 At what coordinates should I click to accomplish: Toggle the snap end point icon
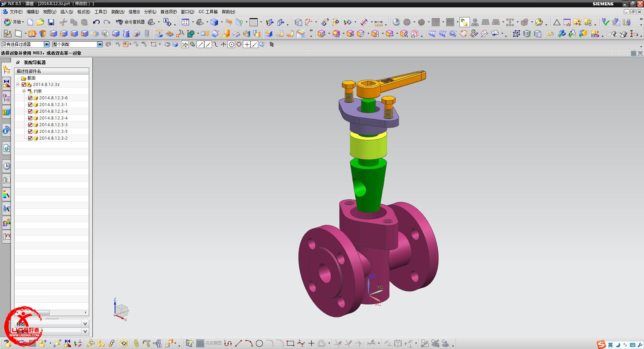point(200,44)
